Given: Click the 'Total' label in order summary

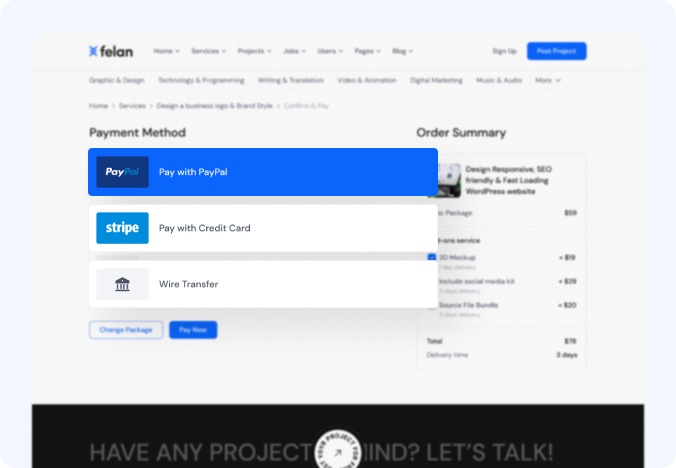Looking at the screenshot, I should (435, 341).
